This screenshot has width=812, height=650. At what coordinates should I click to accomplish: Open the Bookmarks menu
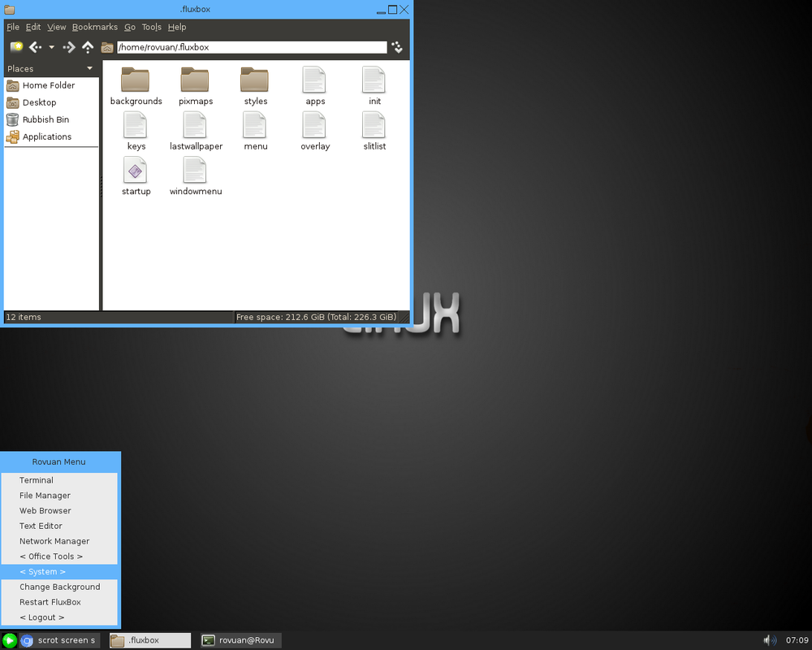click(95, 27)
